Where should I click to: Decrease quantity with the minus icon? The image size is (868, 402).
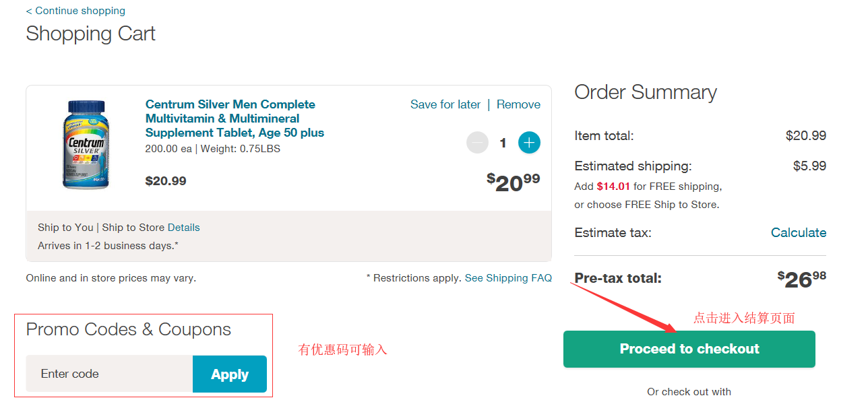pyautogui.click(x=477, y=143)
